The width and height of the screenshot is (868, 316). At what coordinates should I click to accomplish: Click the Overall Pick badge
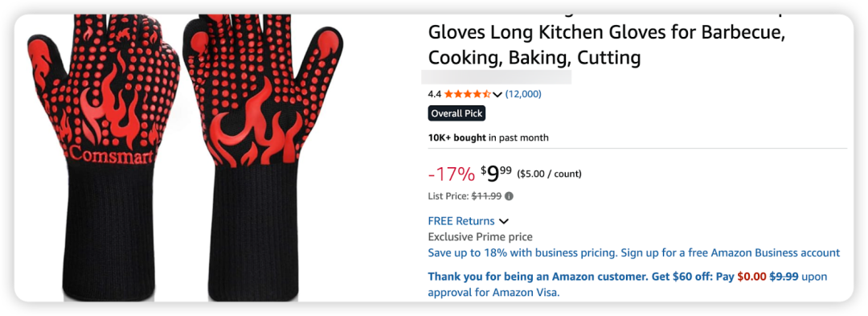tap(457, 113)
